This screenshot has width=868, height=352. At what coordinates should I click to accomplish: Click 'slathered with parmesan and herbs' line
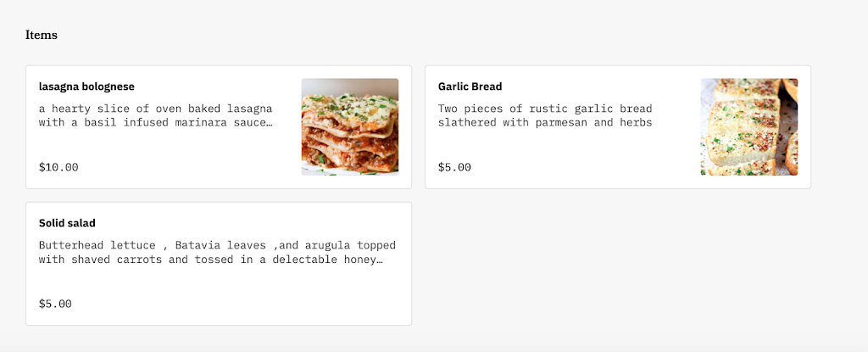545,122
